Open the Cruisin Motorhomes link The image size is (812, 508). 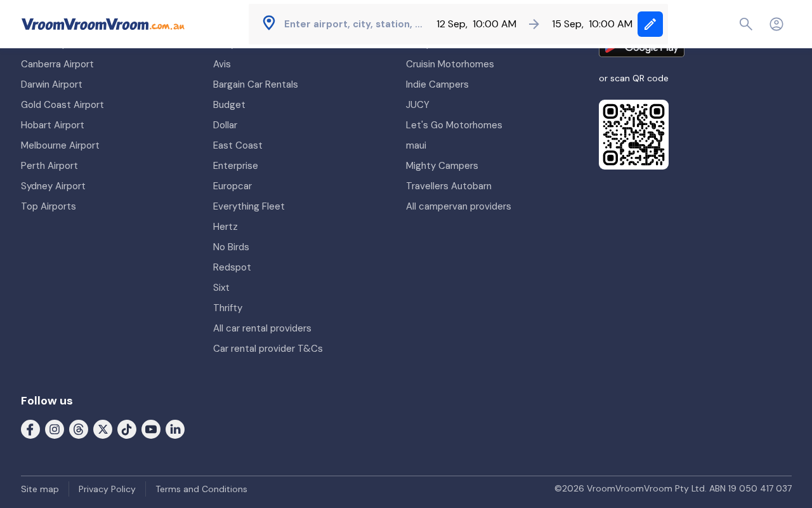(450, 64)
